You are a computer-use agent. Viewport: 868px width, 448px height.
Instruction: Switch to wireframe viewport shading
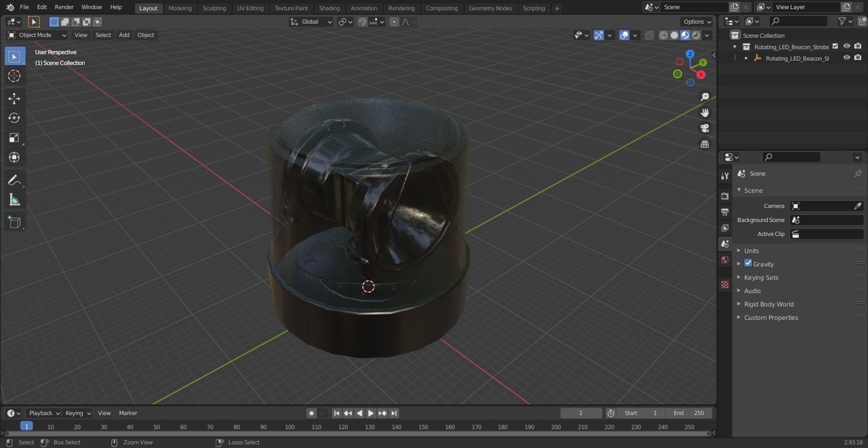coord(664,35)
